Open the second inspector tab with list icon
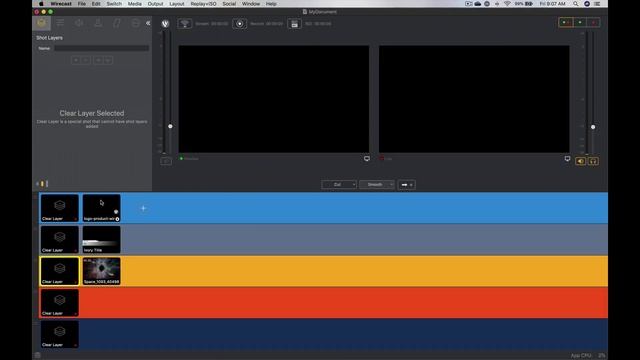 pyautogui.click(x=60, y=23)
